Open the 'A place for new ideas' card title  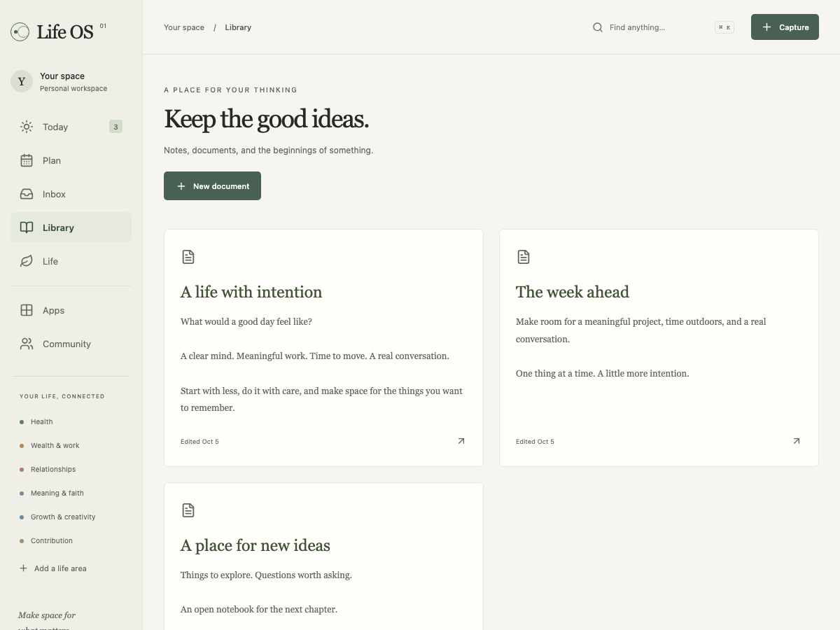[255, 545]
